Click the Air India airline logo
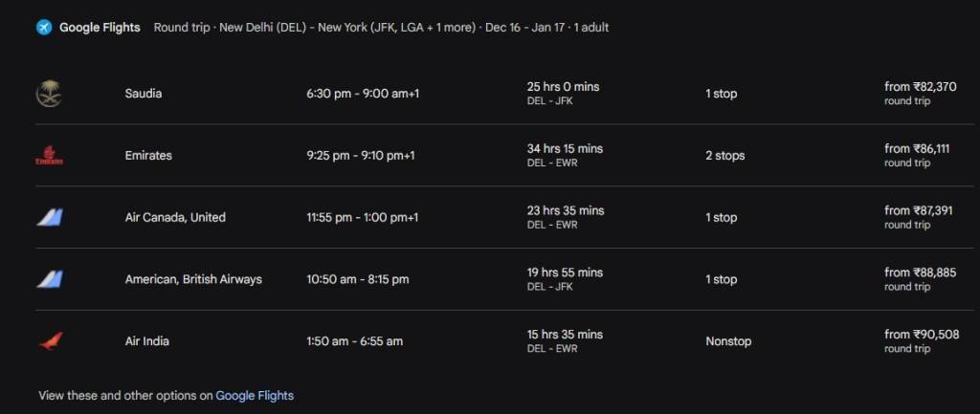 [50, 341]
